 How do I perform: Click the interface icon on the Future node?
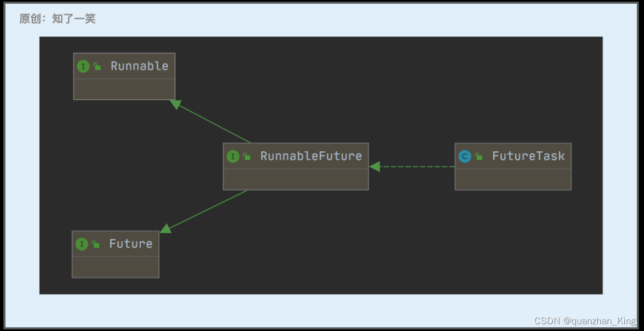click(82, 244)
